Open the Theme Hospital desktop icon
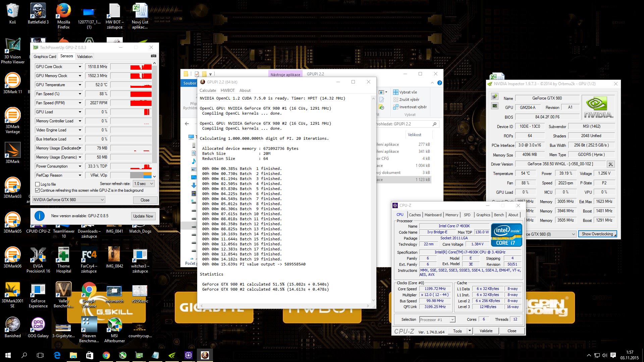The width and height of the screenshot is (644, 362). click(x=63, y=260)
